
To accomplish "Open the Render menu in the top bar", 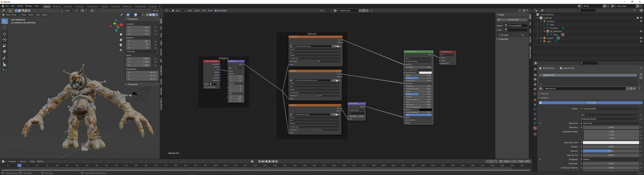I will pyautogui.click(x=20, y=6).
